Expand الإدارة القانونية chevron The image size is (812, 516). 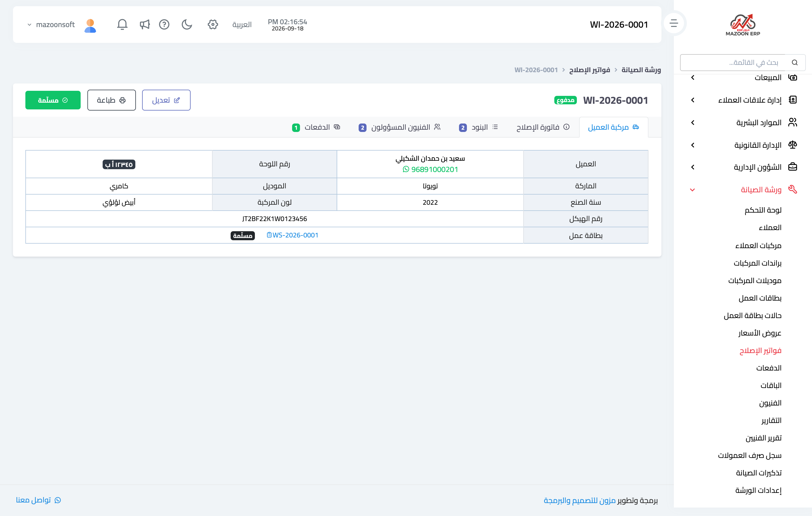click(693, 145)
